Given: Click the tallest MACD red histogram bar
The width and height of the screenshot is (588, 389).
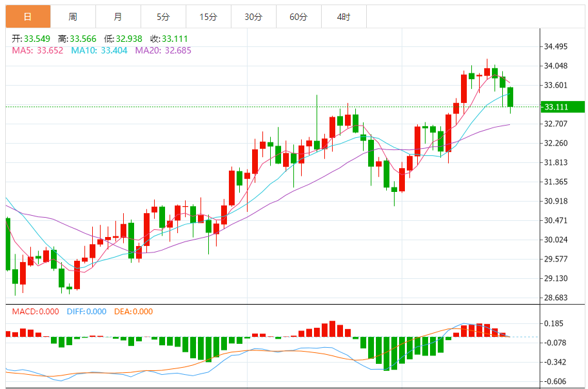Looking at the screenshot, I should point(332,328).
